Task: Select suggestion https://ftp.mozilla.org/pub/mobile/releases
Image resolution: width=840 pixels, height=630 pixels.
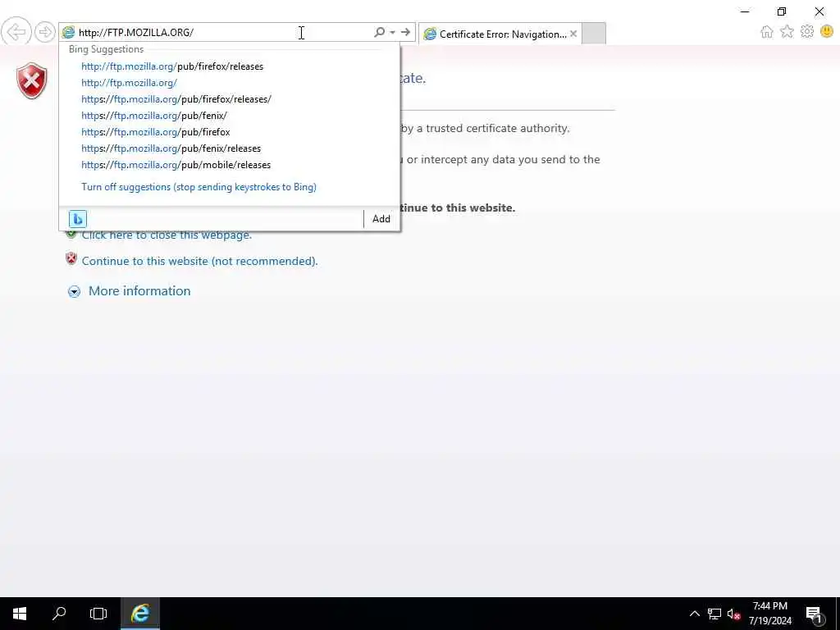Action: click(x=176, y=165)
